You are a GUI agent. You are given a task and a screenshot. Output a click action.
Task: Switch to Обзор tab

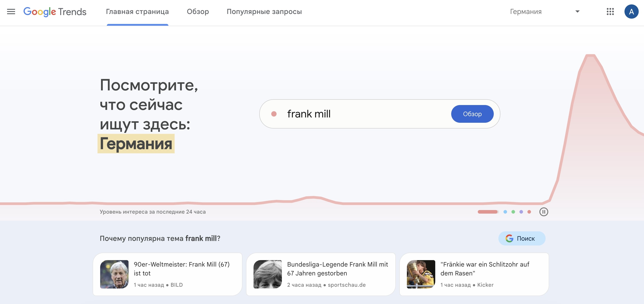[198, 12]
